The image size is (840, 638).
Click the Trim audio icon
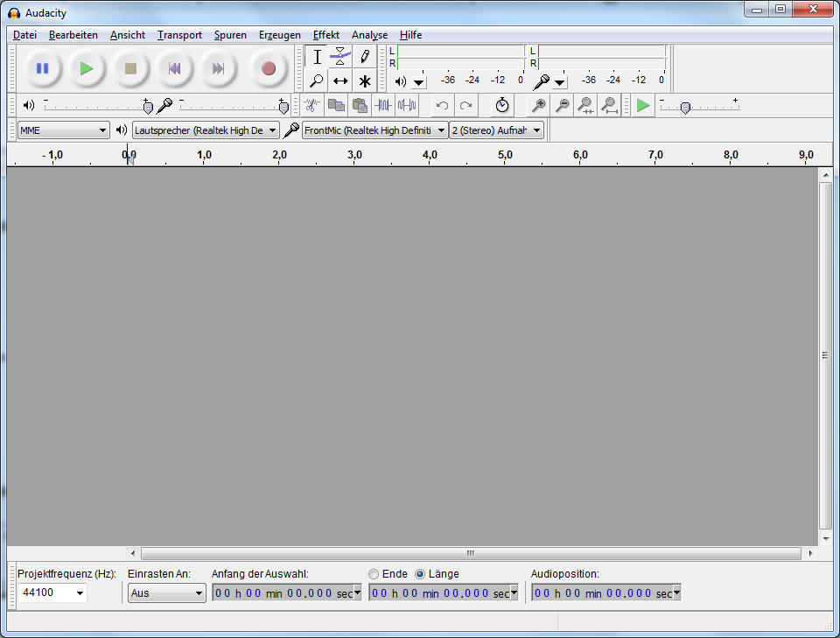coord(383,105)
